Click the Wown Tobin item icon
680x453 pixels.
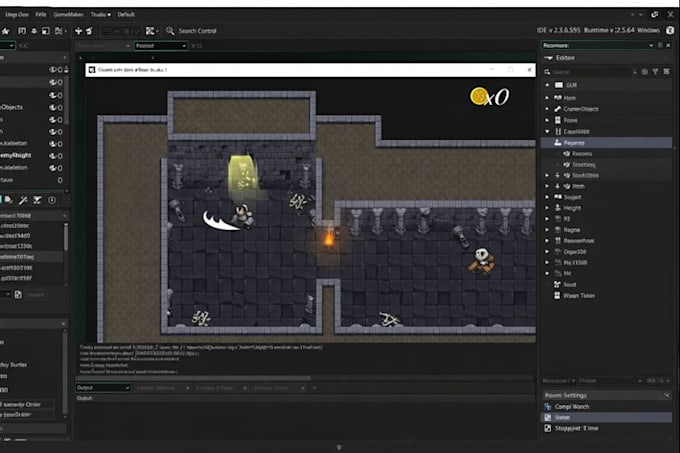coord(557,296)
